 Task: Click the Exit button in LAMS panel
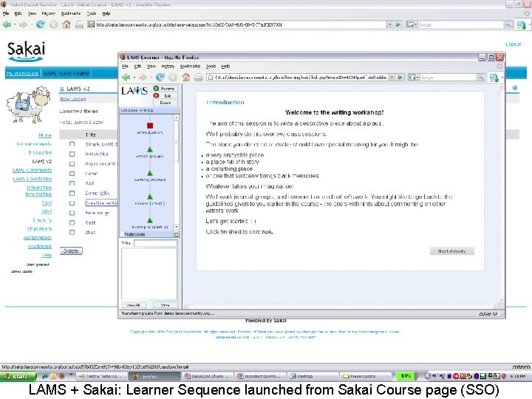click(x=165, y=95)
